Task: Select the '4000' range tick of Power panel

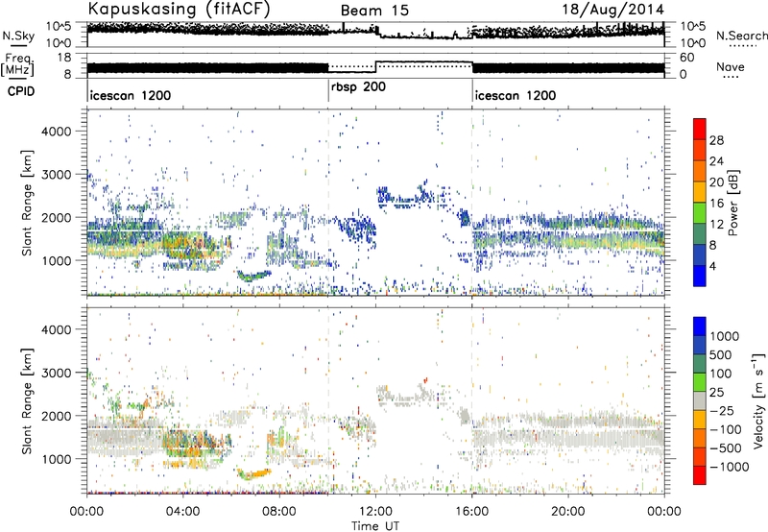Action: [x=56, y=132]
